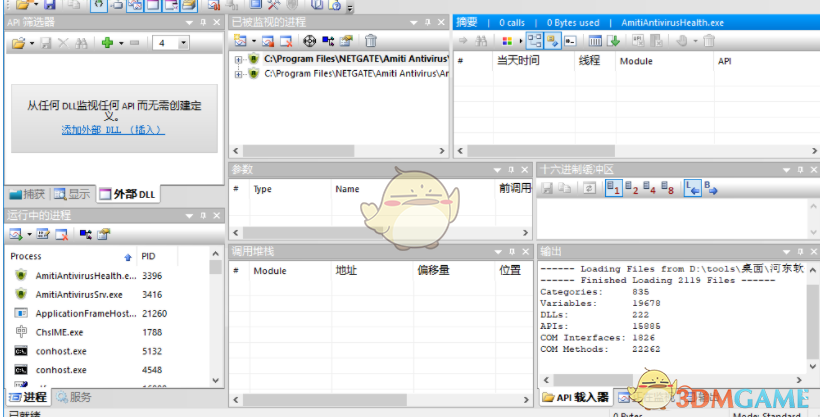The height and width of the screenshot is (417, 820).
Task: Switch to the 显示 tab
Action: click(72, 194)
